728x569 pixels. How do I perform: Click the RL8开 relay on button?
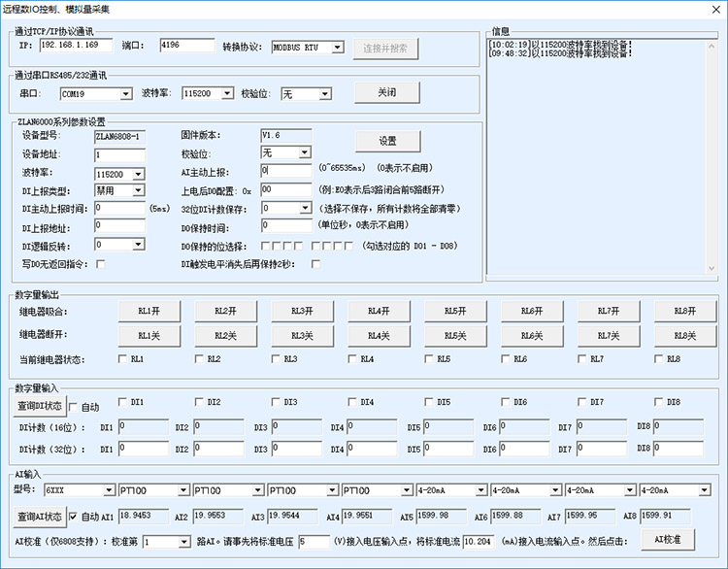pyautogui.click(x=684, y=311)
